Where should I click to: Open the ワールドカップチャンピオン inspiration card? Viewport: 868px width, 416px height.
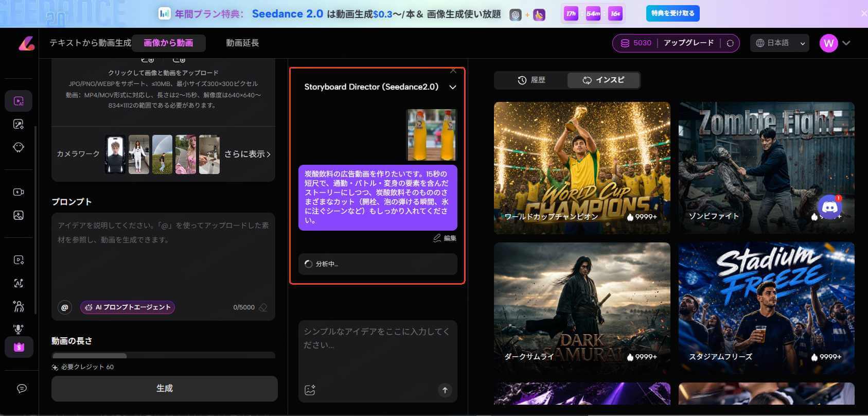(x=582, y=168)
